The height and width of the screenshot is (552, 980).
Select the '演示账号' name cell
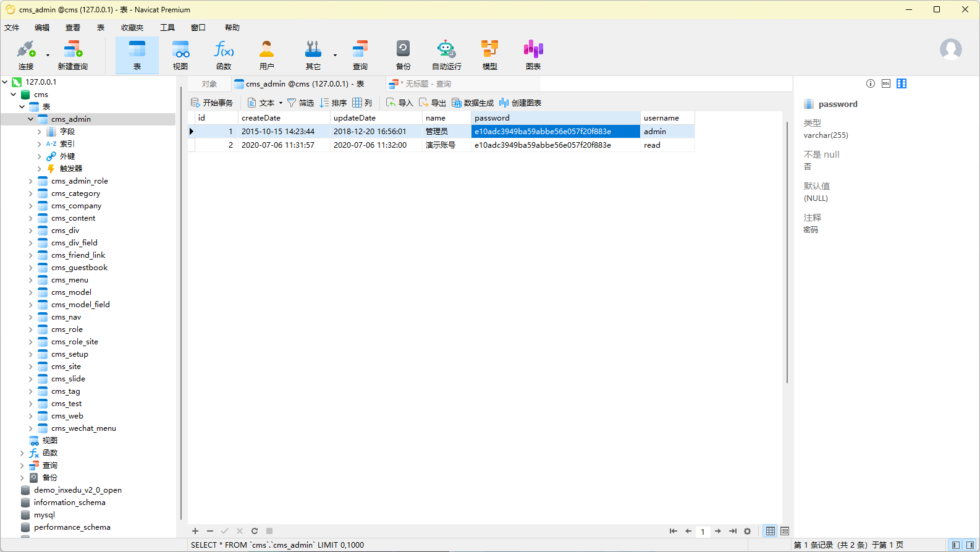(447, 145)
